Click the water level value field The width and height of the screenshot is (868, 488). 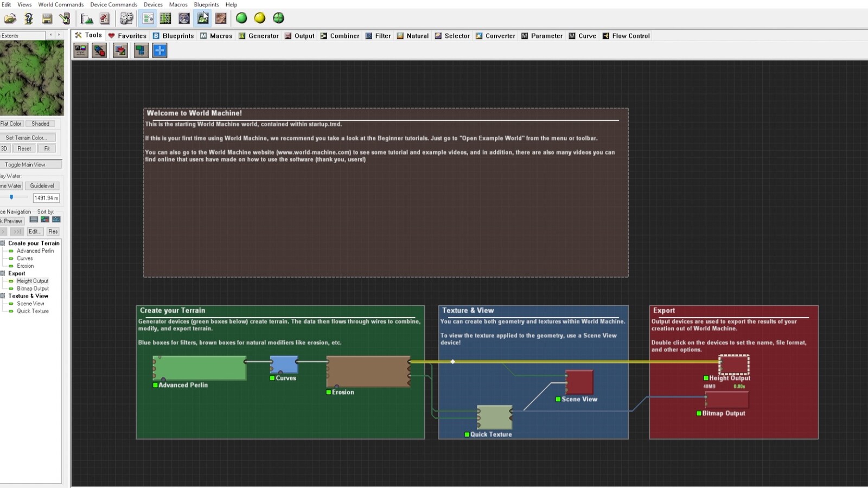click(x=46, y=198)
